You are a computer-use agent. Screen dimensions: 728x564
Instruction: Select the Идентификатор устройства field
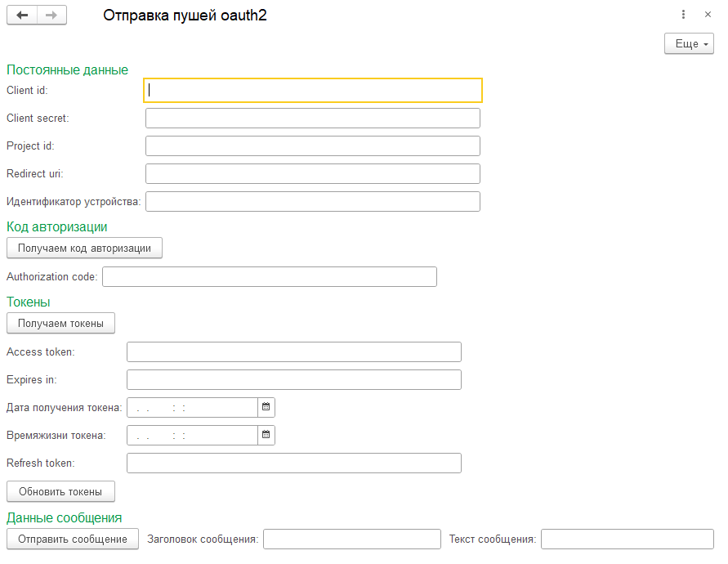(312, 202)
